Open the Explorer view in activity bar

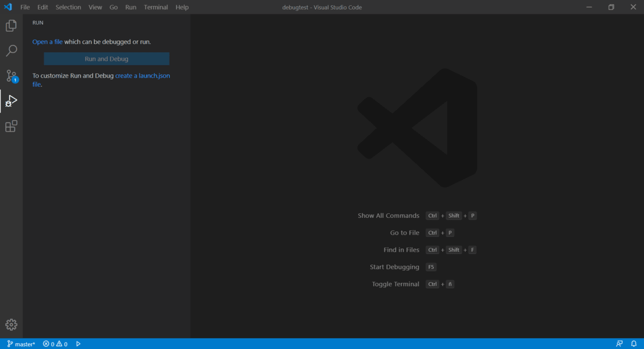point(11,26)
